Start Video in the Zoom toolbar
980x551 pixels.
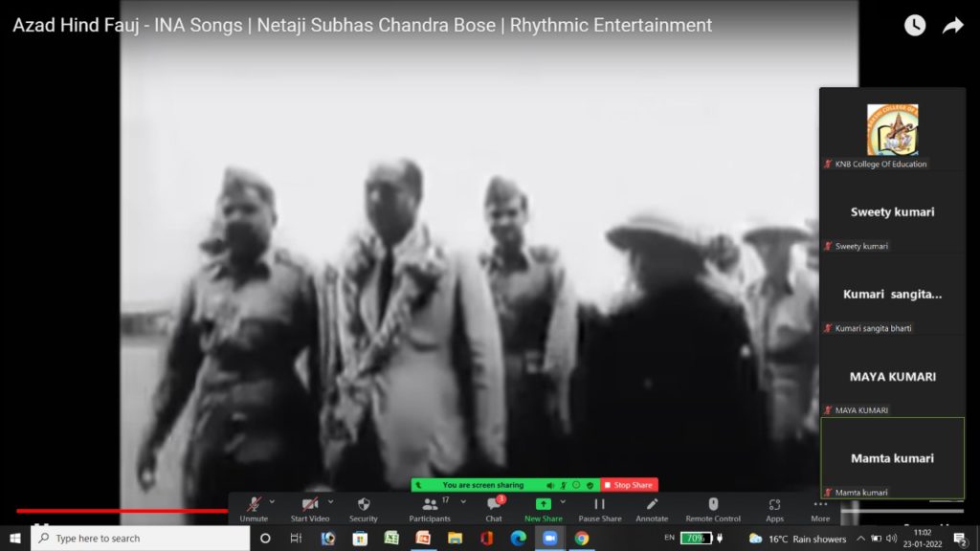tap(310, 509)
